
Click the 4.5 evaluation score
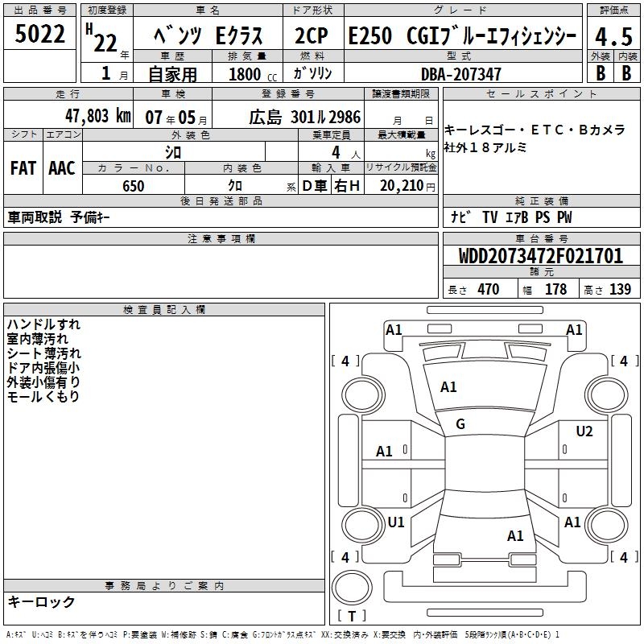coord(613,36)
